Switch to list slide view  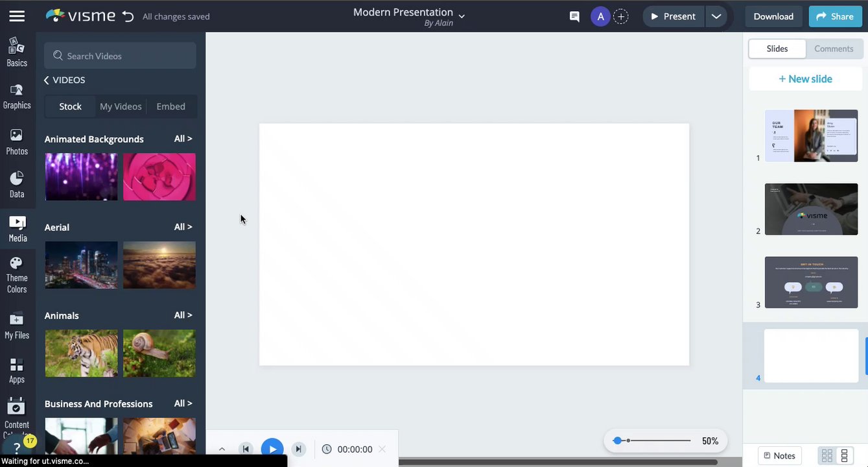tap(844, 455)
